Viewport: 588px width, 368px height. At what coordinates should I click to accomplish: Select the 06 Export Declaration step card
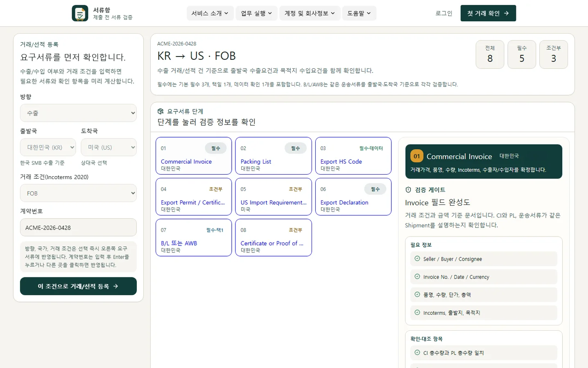[x=353, y=197]
